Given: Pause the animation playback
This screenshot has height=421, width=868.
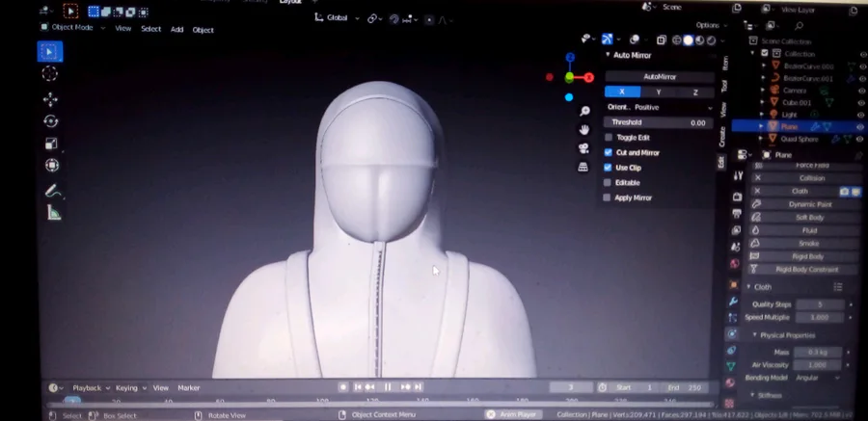Looking at the screenshot, I should point(388,387).
